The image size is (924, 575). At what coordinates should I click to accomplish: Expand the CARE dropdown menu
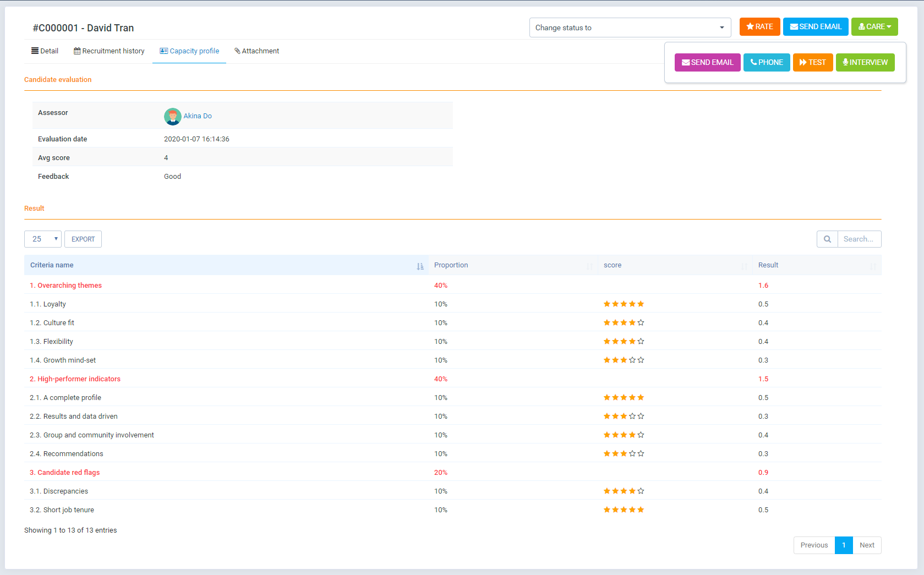click(x=874, y=27)
